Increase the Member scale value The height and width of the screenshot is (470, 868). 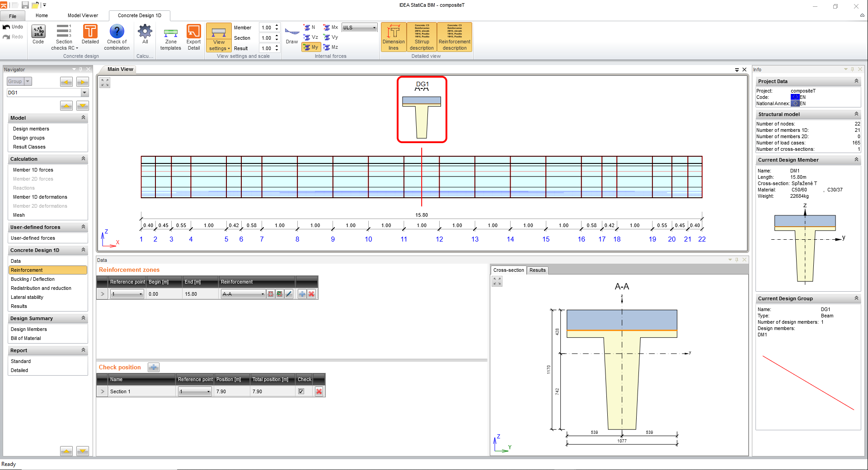tap(276, 25)
